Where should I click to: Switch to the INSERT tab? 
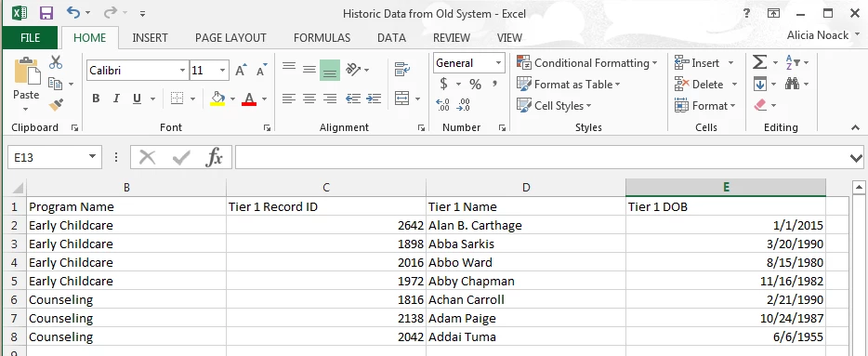[x=150, y=38]
